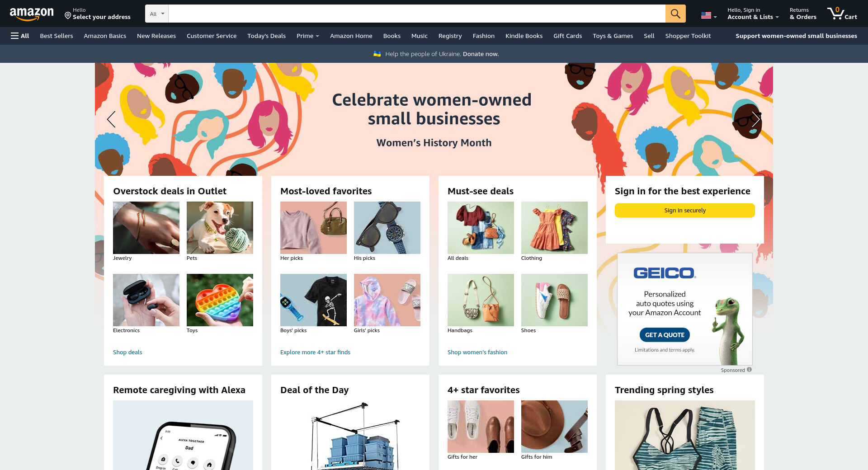Open Account & Lists dropdown
Screen dimensions: 868x470
click(753, 14)
